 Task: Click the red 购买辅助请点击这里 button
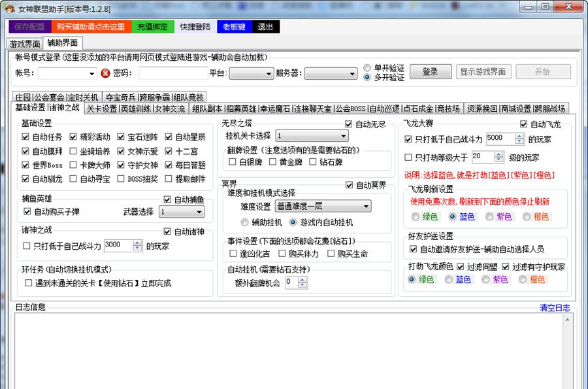click(90, 27)
